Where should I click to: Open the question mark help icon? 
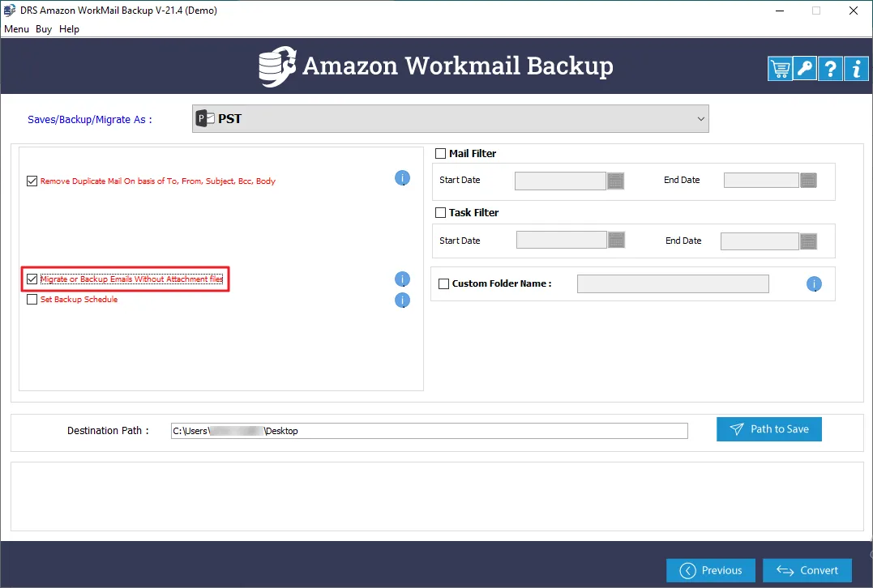point(830,69)
